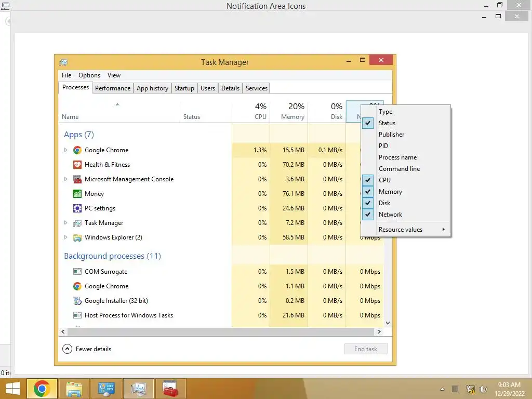Click the Windows Explorer folder icon
532x399 pixels.
click(77, 237)
